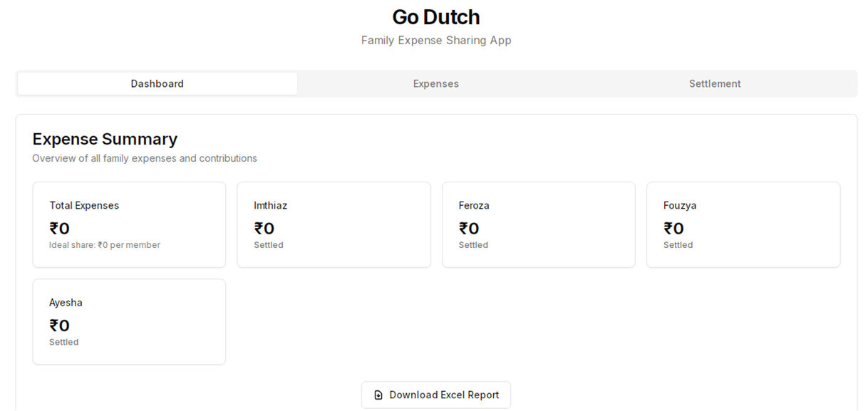Switch to the Expenses tab
868x411 pixels.
435,83
